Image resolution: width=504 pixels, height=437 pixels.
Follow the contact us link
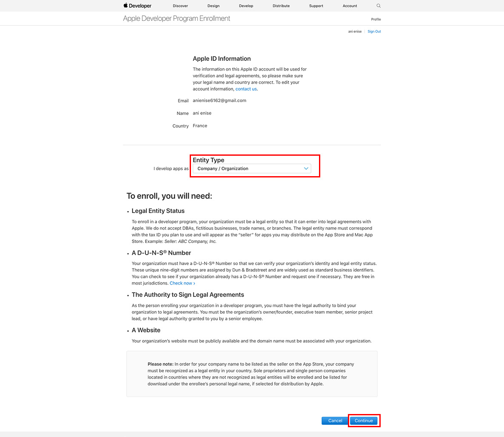246,89
